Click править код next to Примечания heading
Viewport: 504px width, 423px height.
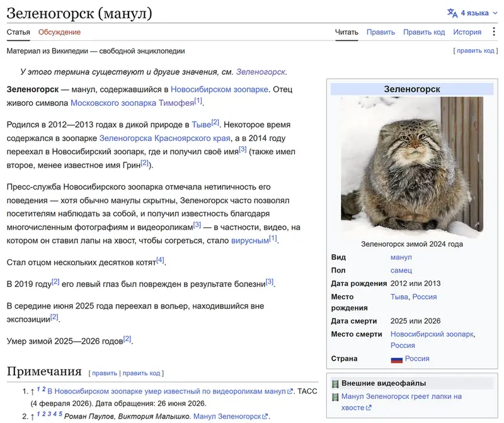[141, 373]
